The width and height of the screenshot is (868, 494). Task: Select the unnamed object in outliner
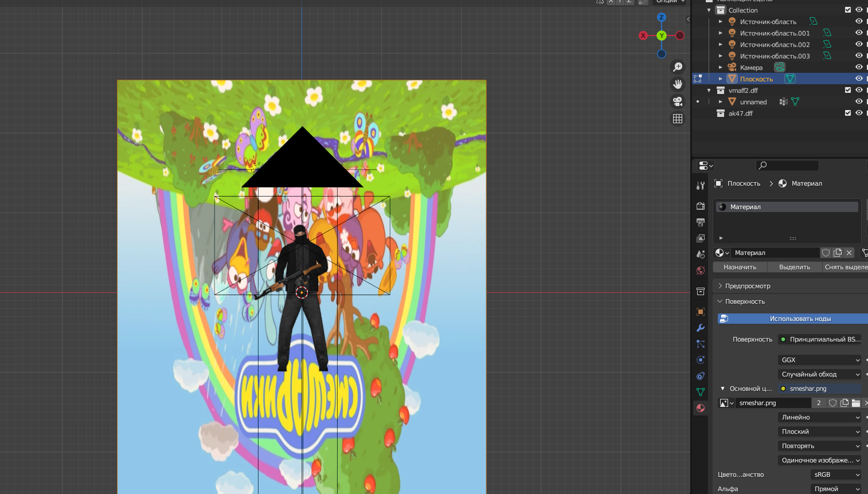click(x=753, y=102)
